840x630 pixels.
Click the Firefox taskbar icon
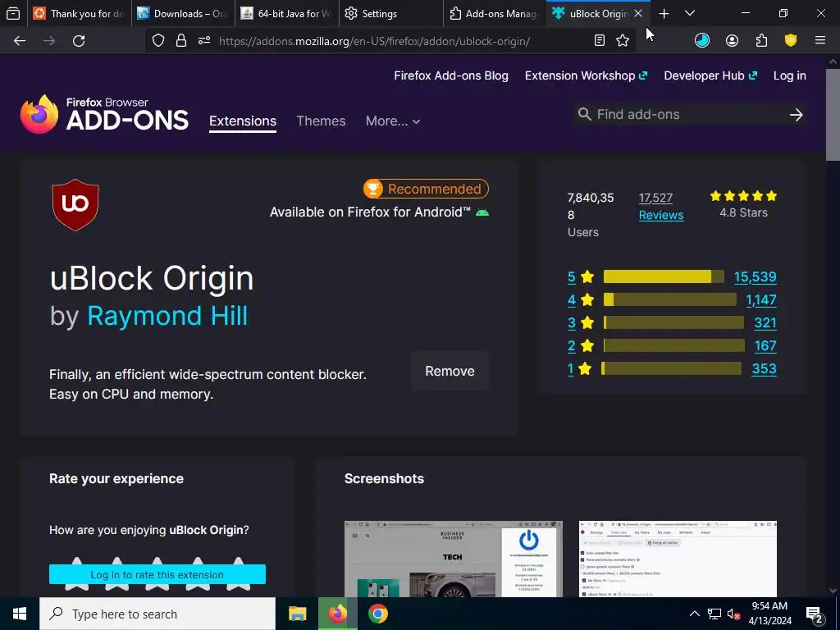coord(337,614)
